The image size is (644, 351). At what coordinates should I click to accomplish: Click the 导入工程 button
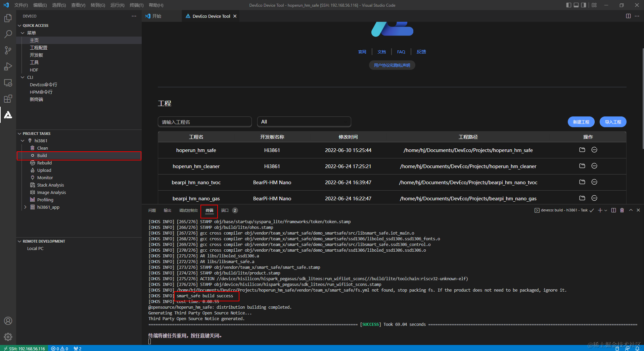coord(613,122)
